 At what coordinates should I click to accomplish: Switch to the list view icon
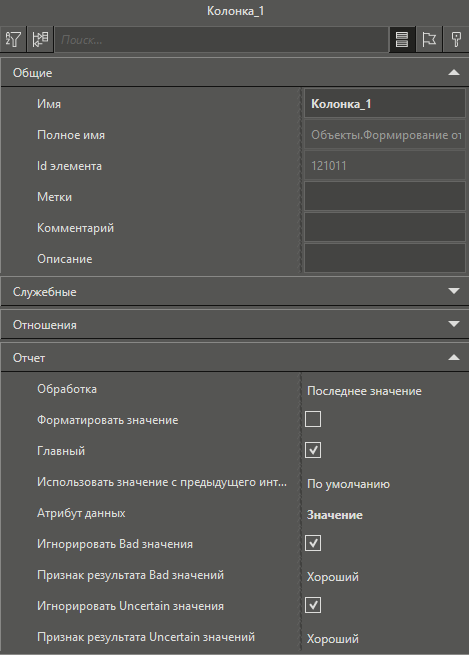point(402,40)
